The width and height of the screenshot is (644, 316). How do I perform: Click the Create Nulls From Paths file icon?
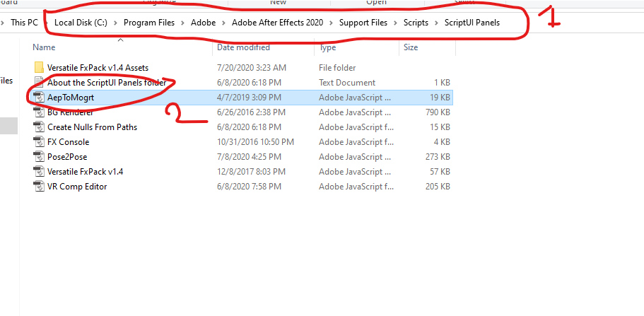pos(39,127)
